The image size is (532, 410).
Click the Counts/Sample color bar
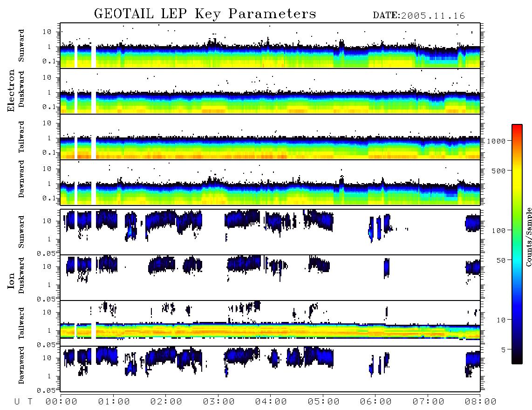(517, 244)
